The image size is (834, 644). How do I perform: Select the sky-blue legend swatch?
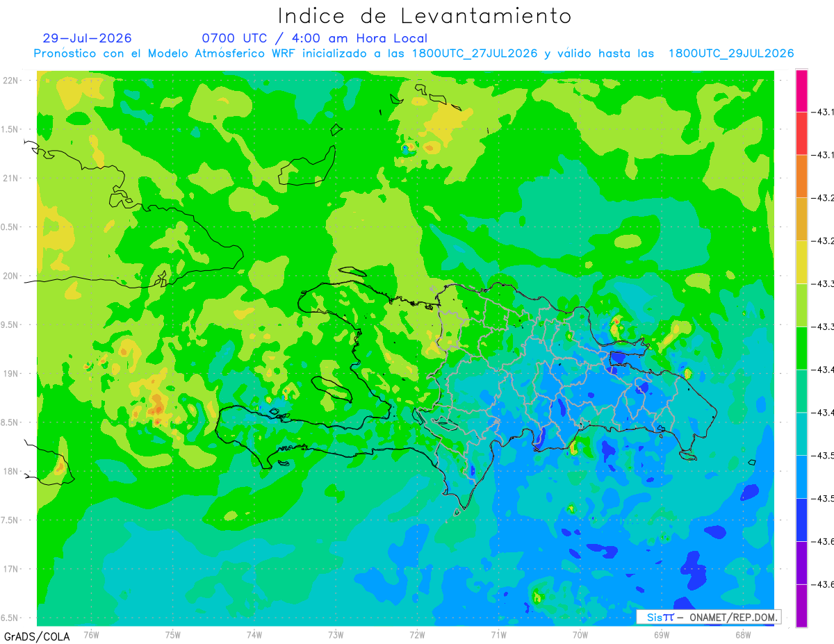pyautogui.click(x=801, y=477)
